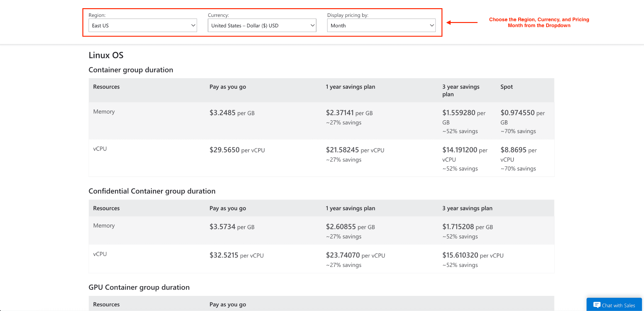Open the Region dropdown showing East US
Image resolution: width=644 pixels, height=311 pixels.
pyautogui.click(x=143, y=25)
